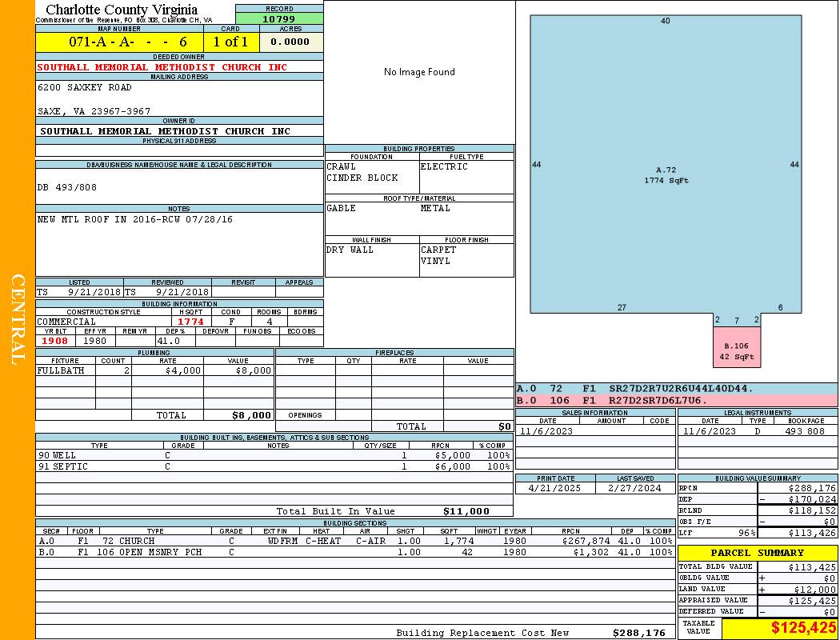
Task: Click the "1 of 1" card indicator
Action: (x=230, y=42)
